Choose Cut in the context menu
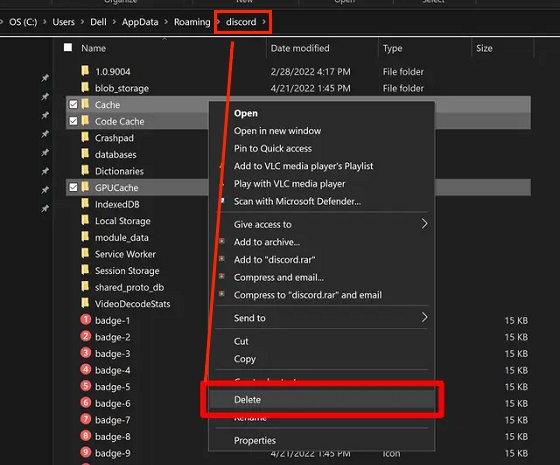 coord(321,341)
